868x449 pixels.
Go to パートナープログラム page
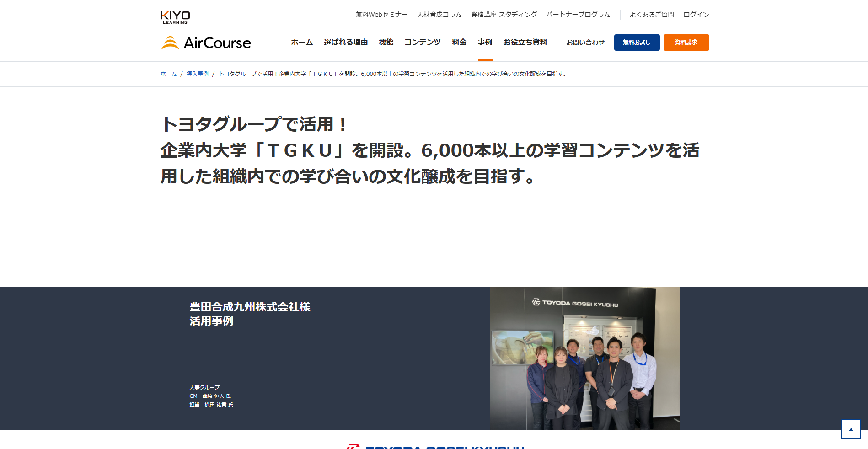tap(578, 15)
